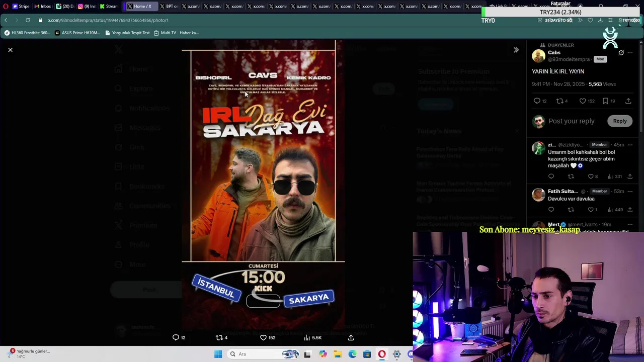Click the Reply button
The width and height of the screenshot is (644, 362).
(620, 121)
